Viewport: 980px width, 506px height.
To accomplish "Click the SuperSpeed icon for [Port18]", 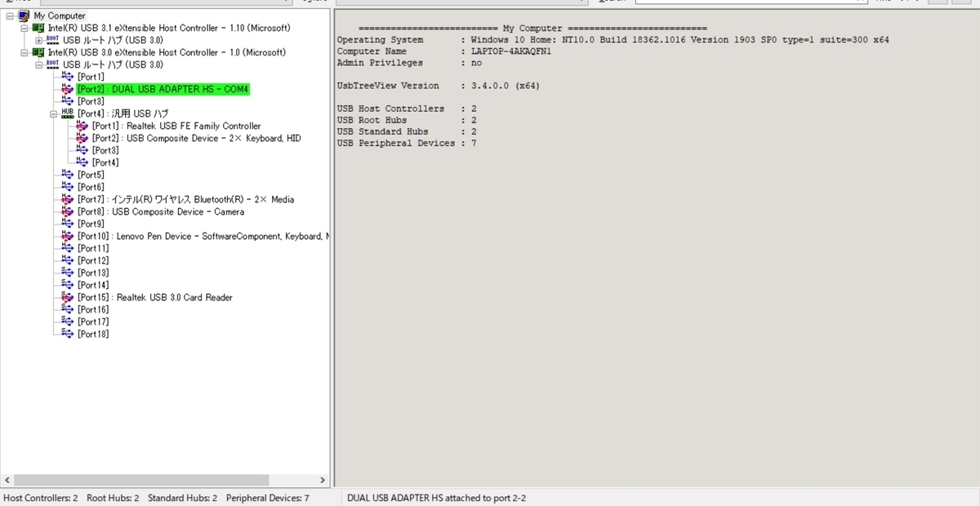I will [68, 334].
